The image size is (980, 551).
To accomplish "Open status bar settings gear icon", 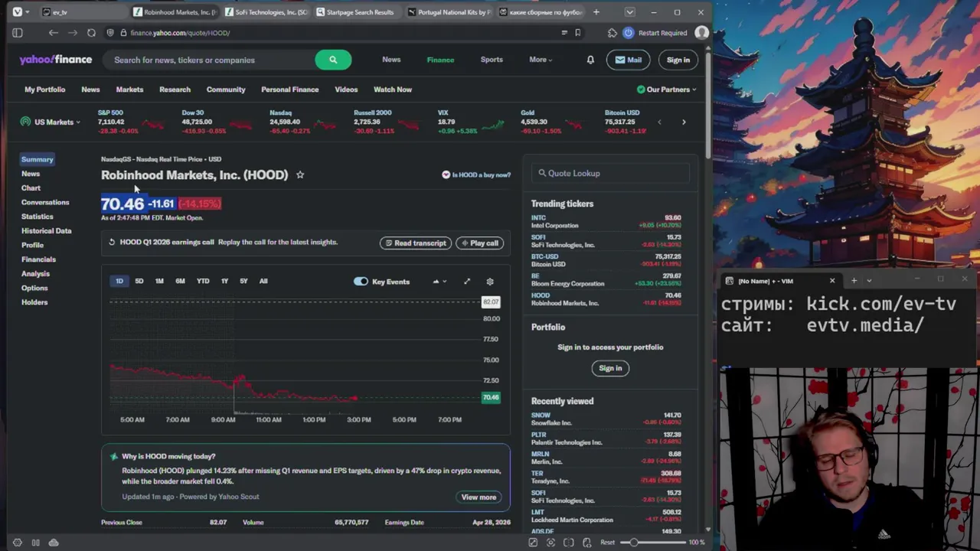I will (17, 543).
